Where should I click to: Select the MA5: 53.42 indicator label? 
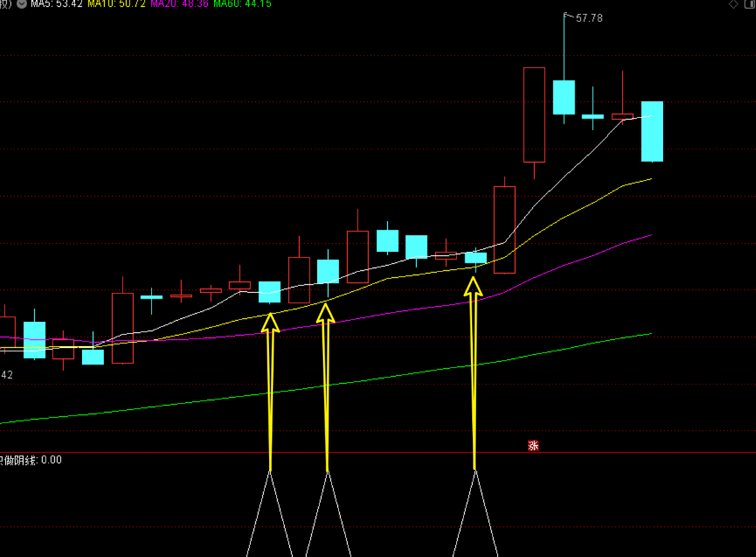coord(56,4)
